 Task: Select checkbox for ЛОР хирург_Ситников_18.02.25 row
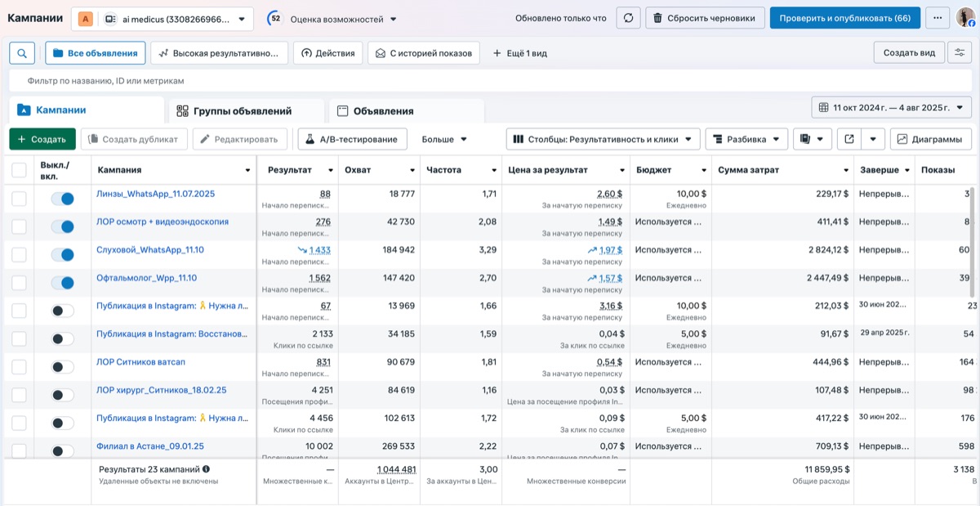click(19, 395)
